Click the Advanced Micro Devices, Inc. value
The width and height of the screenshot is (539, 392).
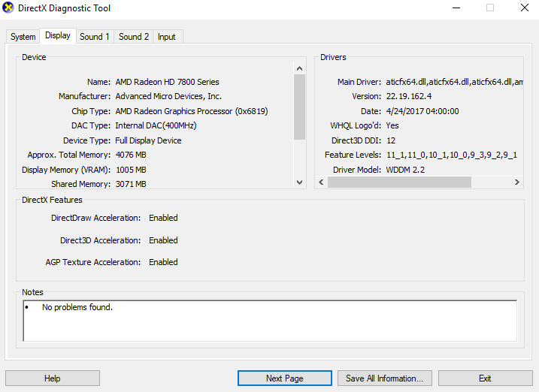168,96
